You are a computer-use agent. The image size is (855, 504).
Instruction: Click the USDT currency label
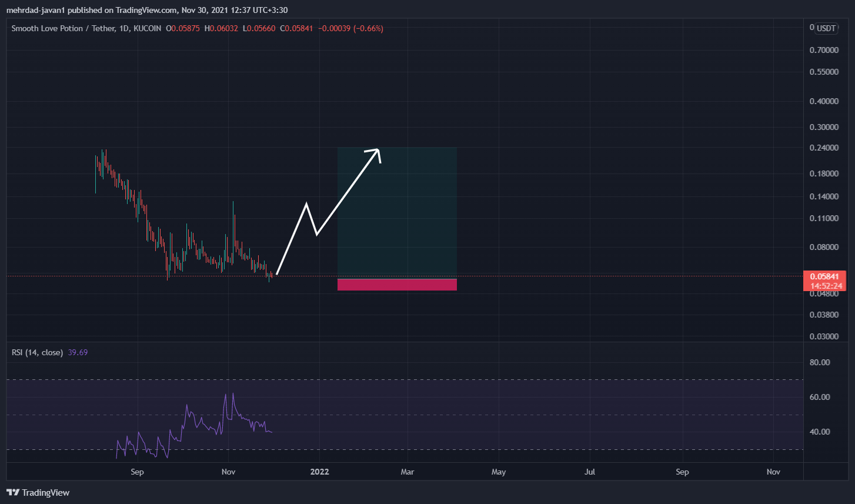click(x=827, y=28)
